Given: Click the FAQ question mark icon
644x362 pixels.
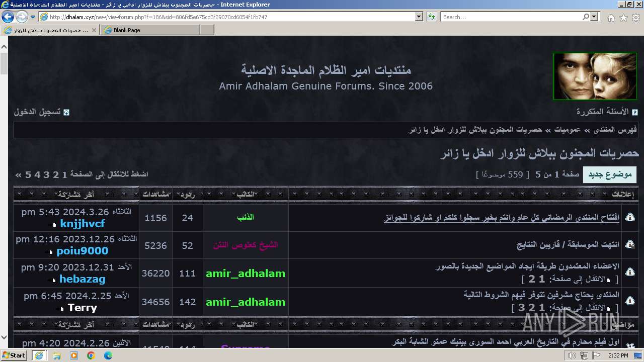Looking at the screenshot, I should coord(635,113).
